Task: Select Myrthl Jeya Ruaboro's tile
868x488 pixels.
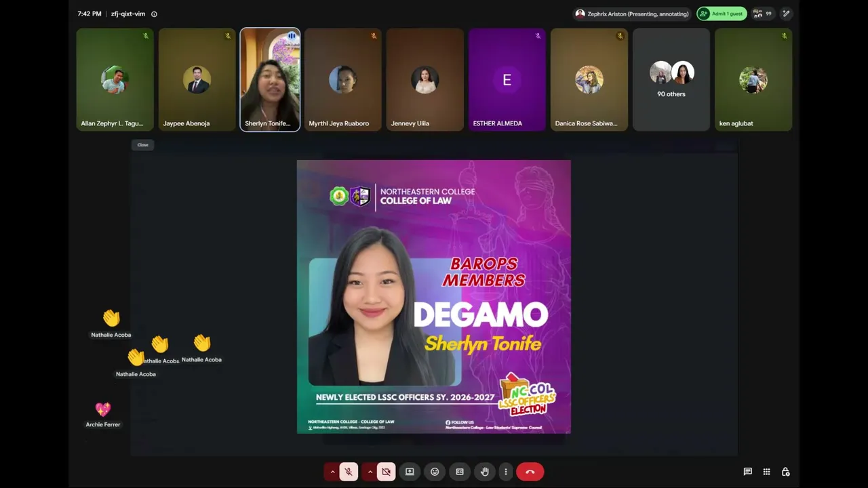Action: click(342, 79)
